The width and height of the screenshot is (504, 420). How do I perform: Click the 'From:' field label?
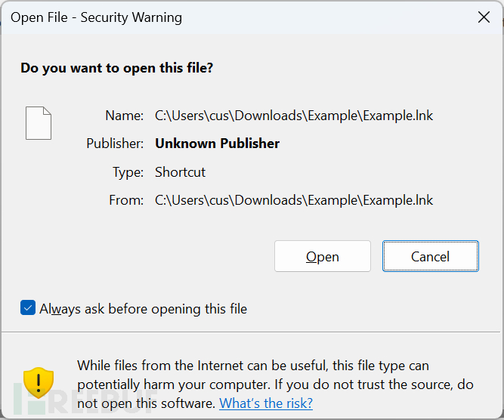pyautogui.click(x=126, y=200)
